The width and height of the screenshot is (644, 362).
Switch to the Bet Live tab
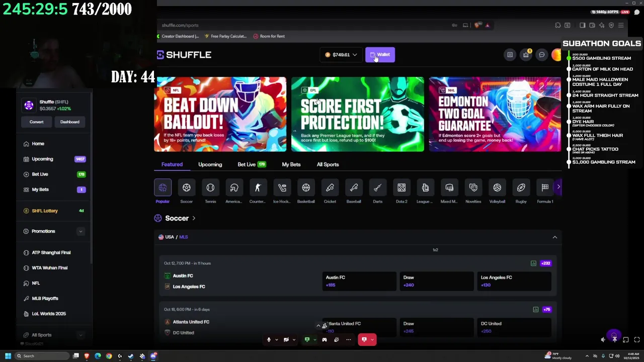pyautogui.click(x=252, y=164)
